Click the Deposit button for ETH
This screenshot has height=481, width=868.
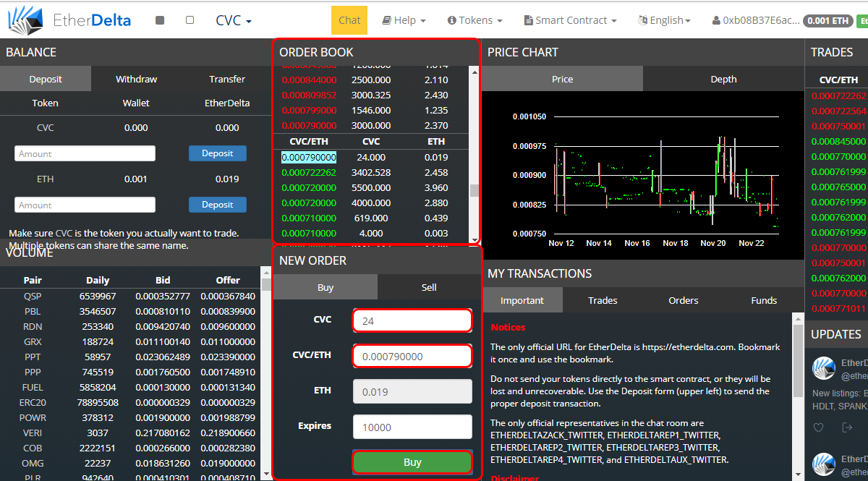pyautogui.click(x=218, y=205)
